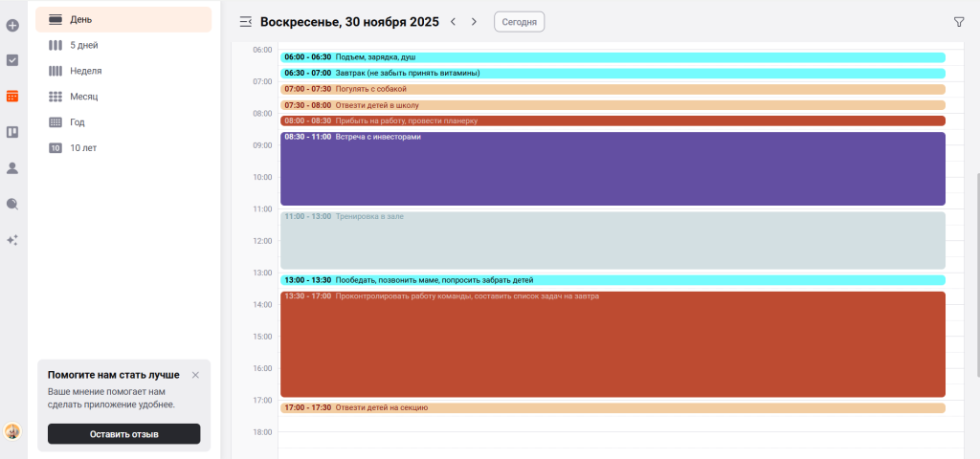Viewport: 980px width, 459px height.
Task: Open the AI sparkles icon
Action: [12, 240]
